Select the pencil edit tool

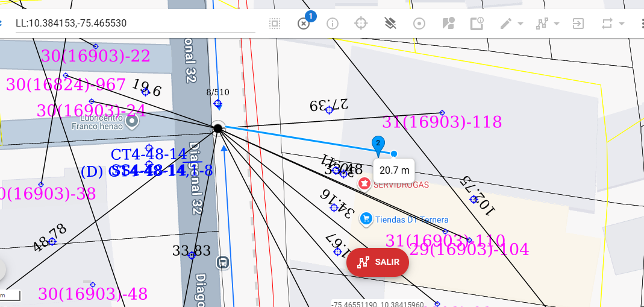point(505,24)
